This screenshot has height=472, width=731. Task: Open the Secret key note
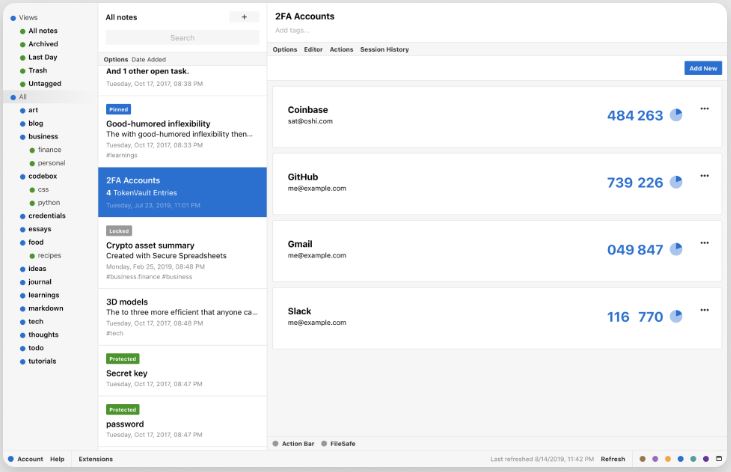[x=182, y=371]
